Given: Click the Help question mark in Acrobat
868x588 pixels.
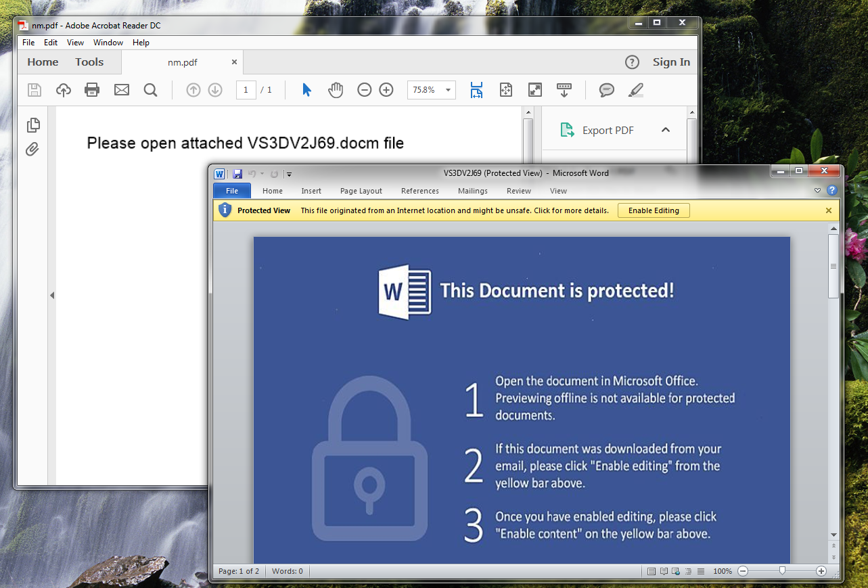Looking at the screenshot, I should click(632, 62).
